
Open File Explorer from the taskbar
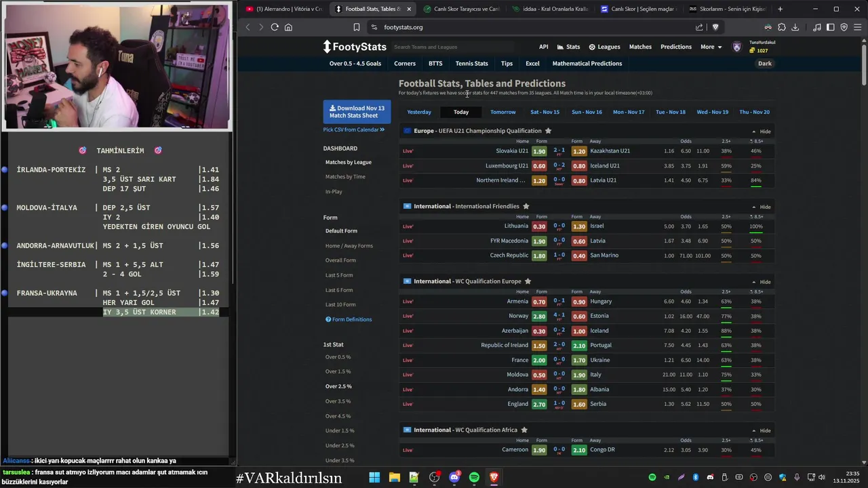point(394,477)
